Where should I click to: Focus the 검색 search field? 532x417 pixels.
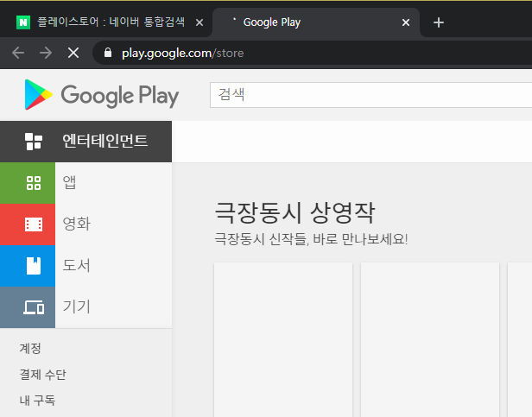coord(370,95)
